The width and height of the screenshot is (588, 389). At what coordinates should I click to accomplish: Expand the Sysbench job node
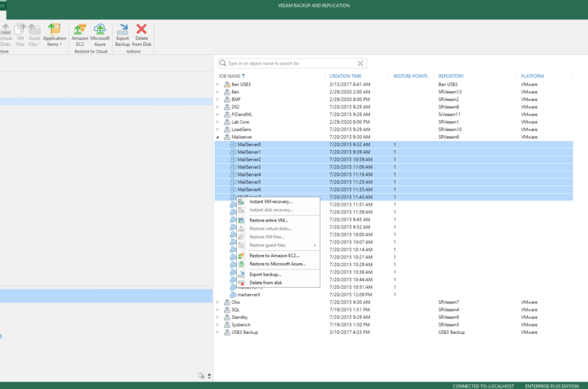point(218,324)
